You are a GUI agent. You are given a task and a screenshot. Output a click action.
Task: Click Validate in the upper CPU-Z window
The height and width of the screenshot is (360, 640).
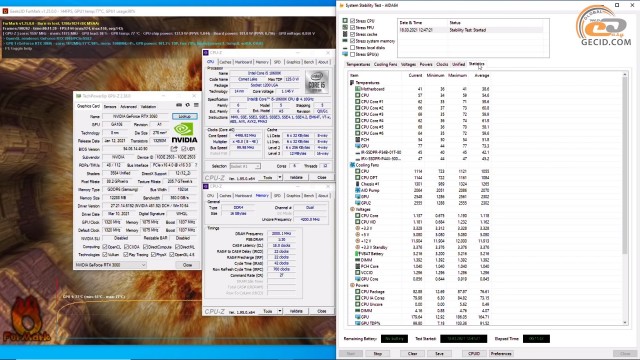[x=296, y=178]
